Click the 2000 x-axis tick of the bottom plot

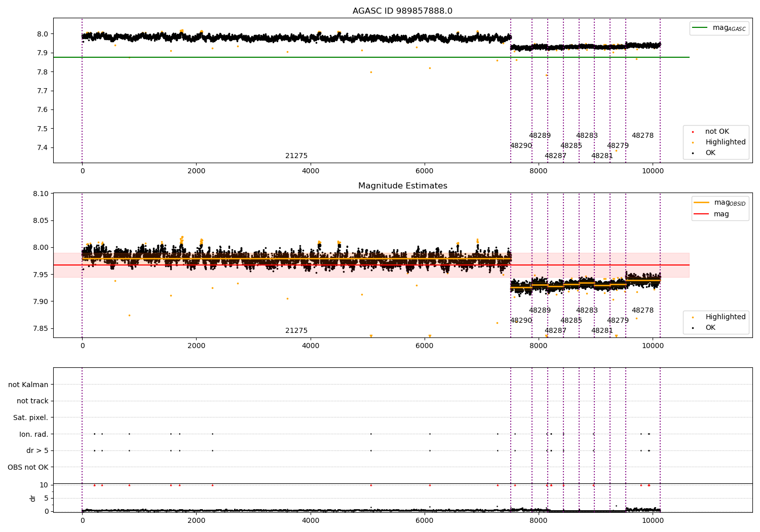point(197,521)
